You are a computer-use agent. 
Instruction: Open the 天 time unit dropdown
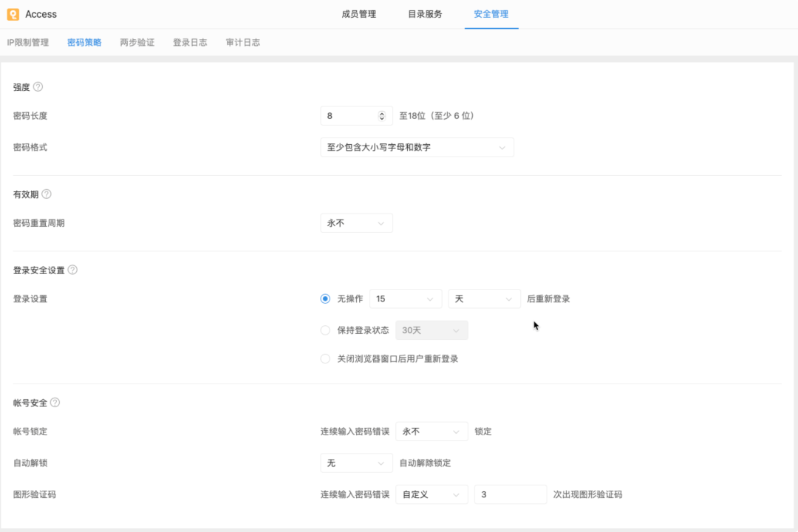coord(484,299)
